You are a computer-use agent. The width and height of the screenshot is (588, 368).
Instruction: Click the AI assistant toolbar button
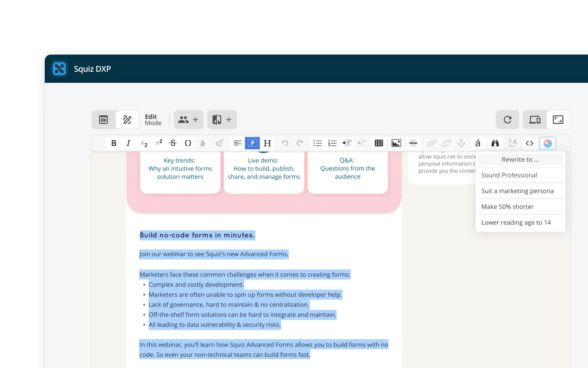[x=548, y=143]
